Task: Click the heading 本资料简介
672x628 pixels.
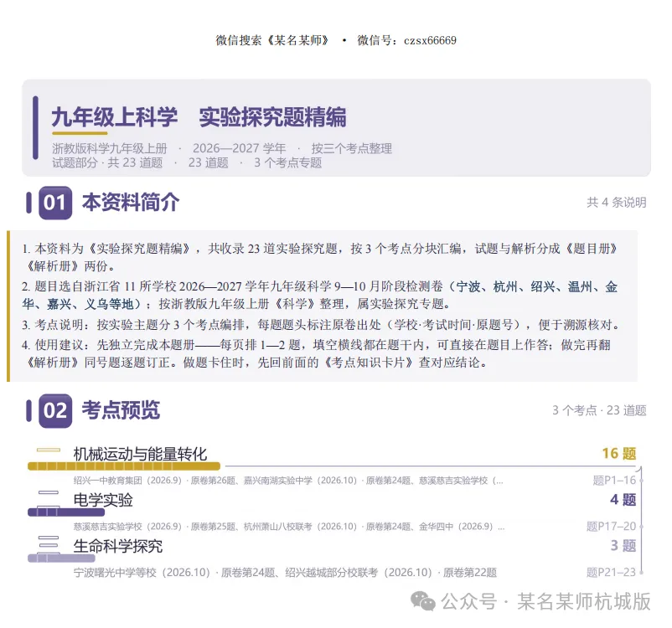Action: (131, 202)
